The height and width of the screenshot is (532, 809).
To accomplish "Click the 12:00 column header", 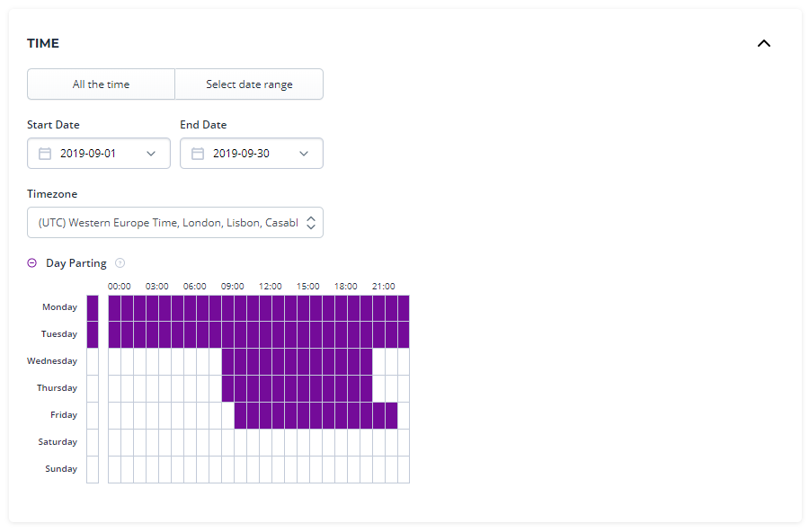I will [270, 286].
